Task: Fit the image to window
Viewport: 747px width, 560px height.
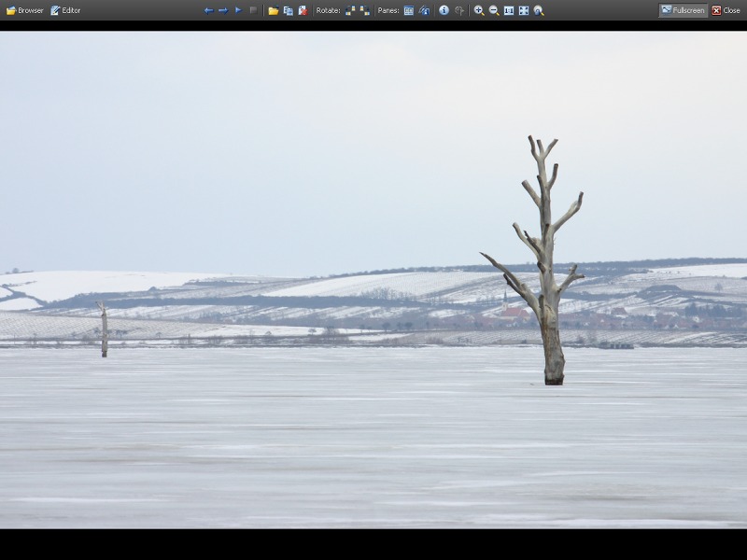Action: pyautogui.click(x=524, y=10)
